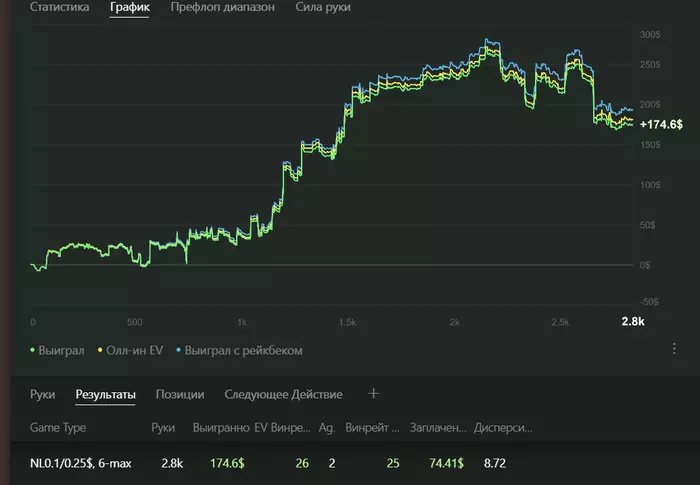
Task: Sort by Заплачен... column header
Action: (x=438, y=428)
